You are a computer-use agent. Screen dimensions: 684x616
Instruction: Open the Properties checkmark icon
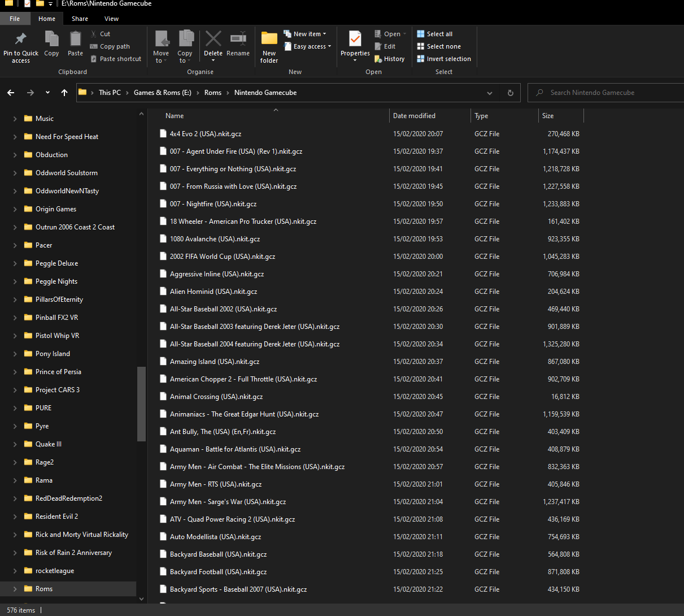coord(355,38)
